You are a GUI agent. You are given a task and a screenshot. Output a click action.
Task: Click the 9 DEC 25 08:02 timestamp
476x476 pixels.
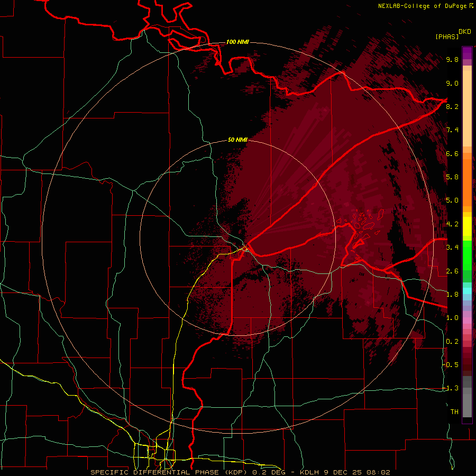356,472
